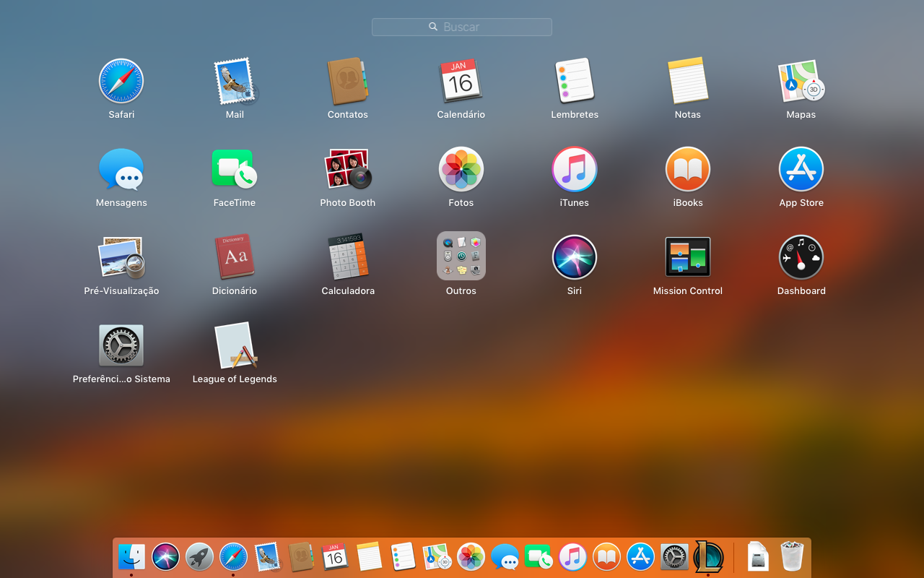This screenshot has width=924, height=578.
Task: Open the Calculadora app
Action: [x=348, y=257]
